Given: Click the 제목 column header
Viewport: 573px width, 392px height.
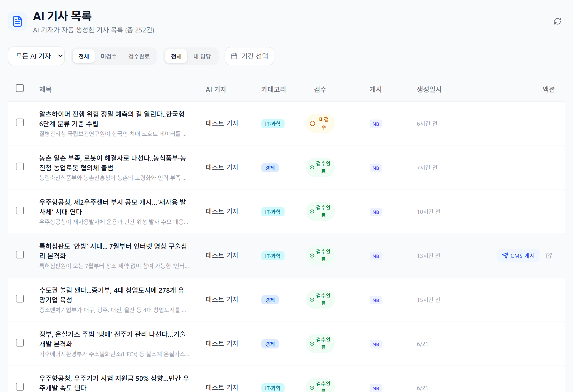Looking at the screenshot, I should pos(45,89).
